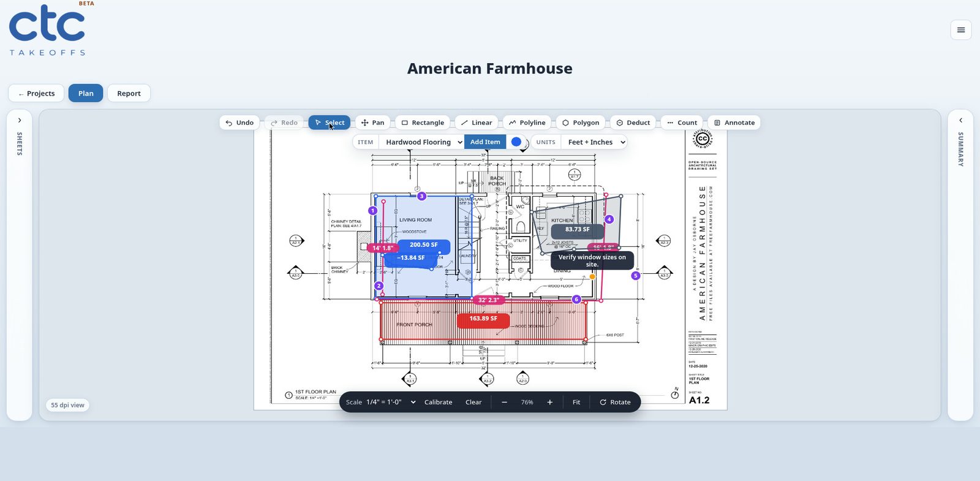Click the Verify window sizes annotation note
980x481 pixels.
click(x=592, y=260)
